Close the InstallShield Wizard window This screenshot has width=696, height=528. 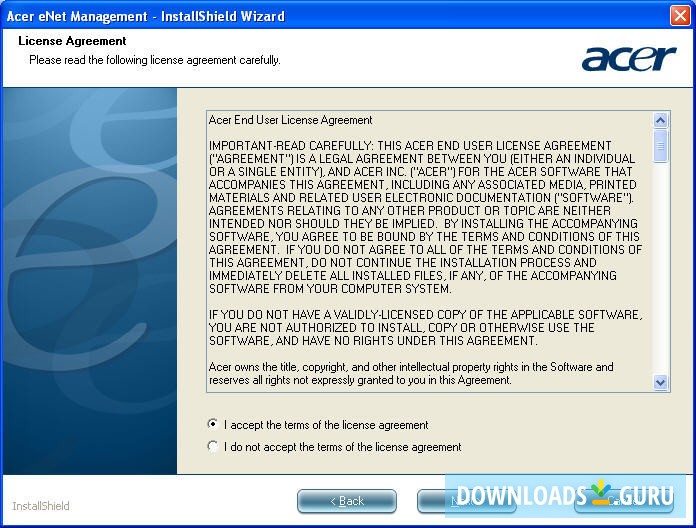point(680,16)
